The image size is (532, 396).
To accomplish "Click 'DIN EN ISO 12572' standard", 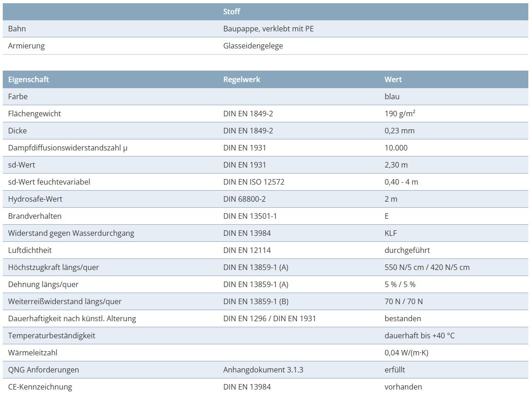I will [254, 182].
